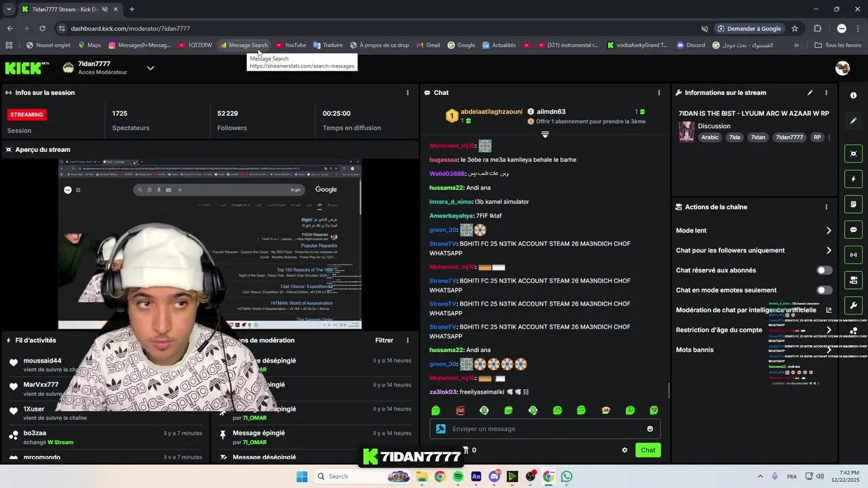Open the Discord bookmark
868x488 pixels.
690,45
